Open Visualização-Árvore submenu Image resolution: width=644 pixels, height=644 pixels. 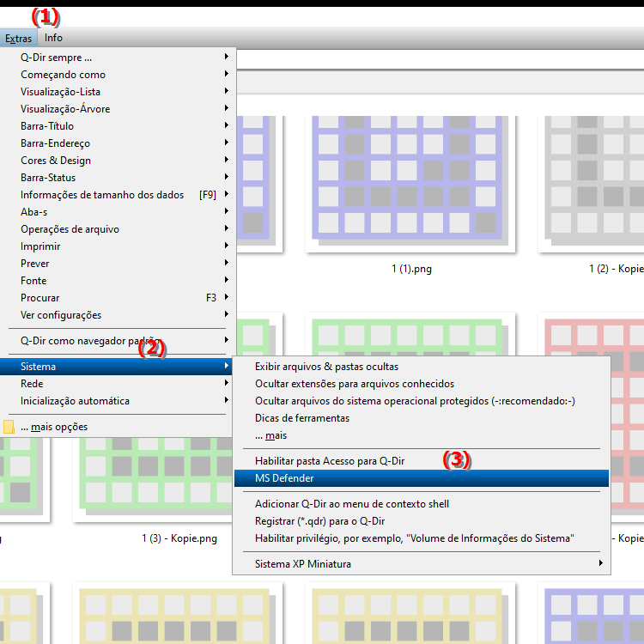pos(118,109)
